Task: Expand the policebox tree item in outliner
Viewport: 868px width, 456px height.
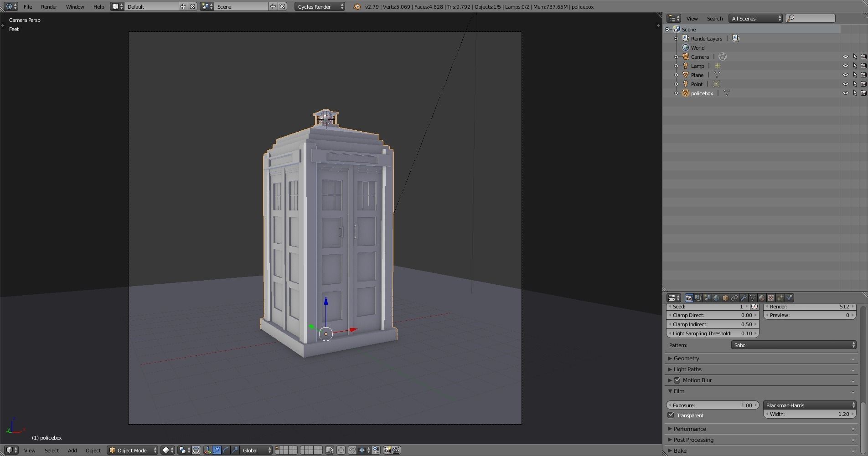Action: (677, 93)
